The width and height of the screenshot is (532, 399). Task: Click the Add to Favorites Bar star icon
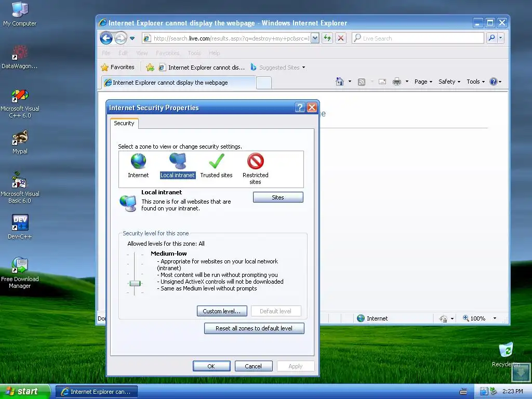(x=150, y=67)
